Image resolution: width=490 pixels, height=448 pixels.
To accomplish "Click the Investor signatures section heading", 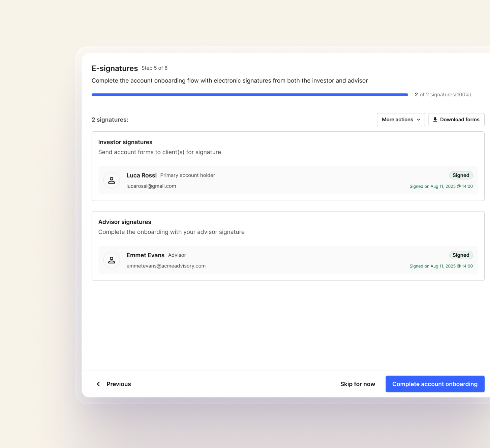I will click(x=125, y=142).
